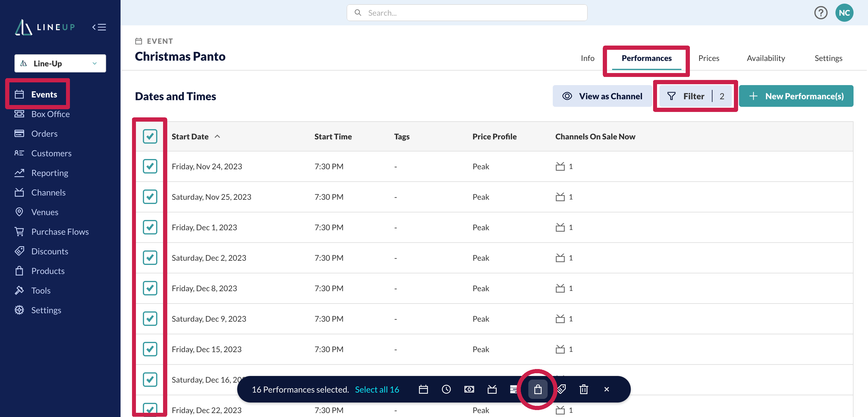
Task: Open Box Office in the sidebar
Action: click(42, 114)
